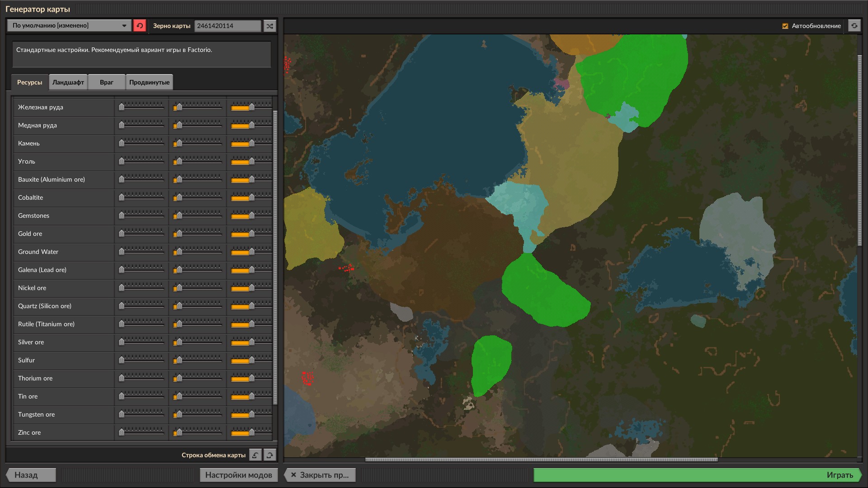The height and width of the screenshot is (488, 868).
Task: Adjust leftmost slider in Tin ore row
Action: [142, 396]
